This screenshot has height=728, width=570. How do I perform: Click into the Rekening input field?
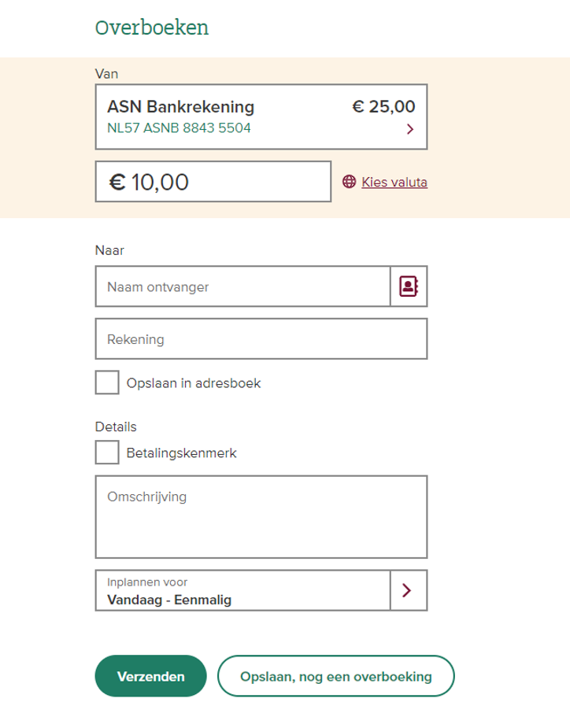tap(261, 339)
